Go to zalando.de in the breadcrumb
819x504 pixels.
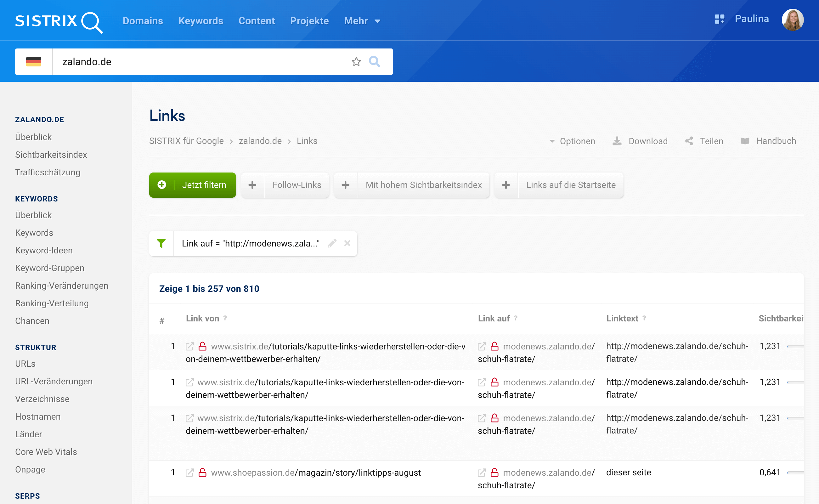[x=260, y=141]
